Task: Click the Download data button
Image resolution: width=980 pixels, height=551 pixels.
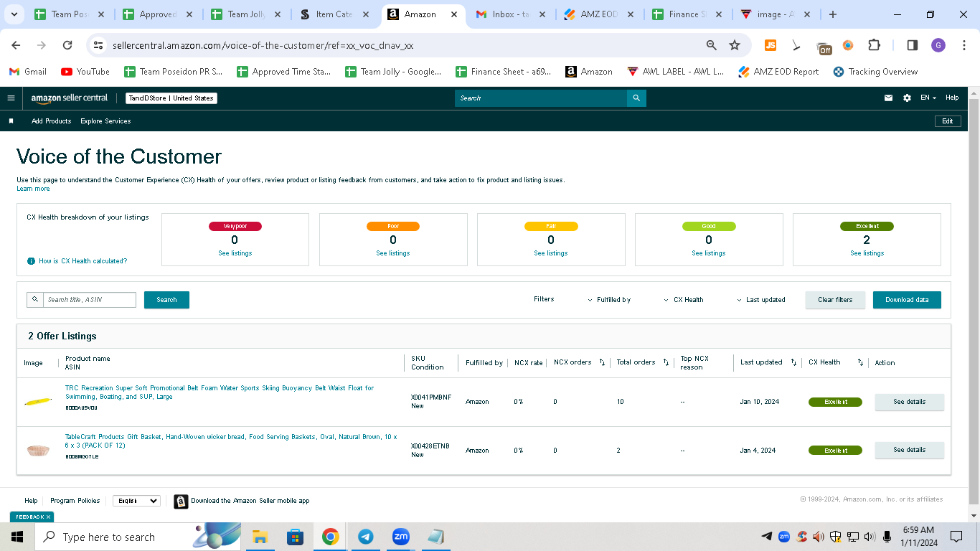Action: (x=907, y=300)
